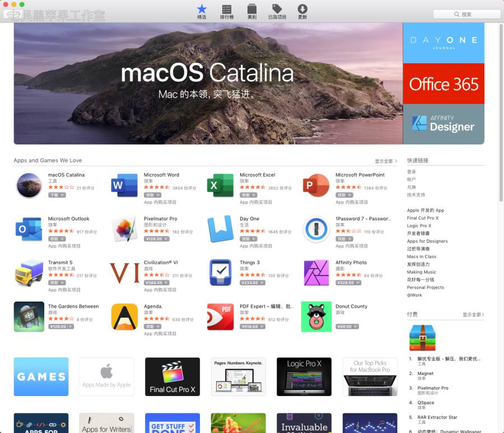Open the Final Cut Pro X tile
This screenshot has width=504, height=433.
point(172,376)
